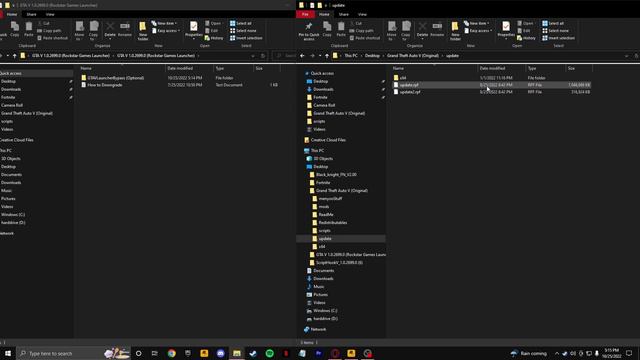Click Invert selection in right window ribbon
This screenshot has height=360, width=640.
pos(558,38)
